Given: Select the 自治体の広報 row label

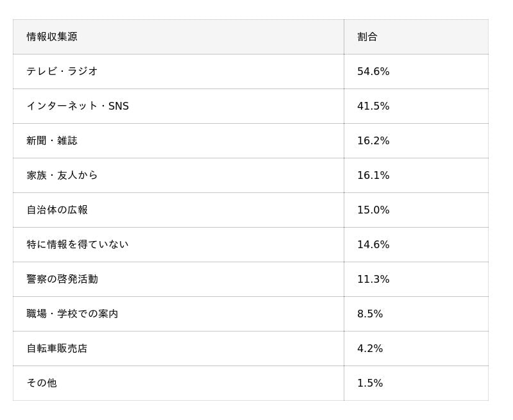Looking at the screenshot, I should coord(57,210).
